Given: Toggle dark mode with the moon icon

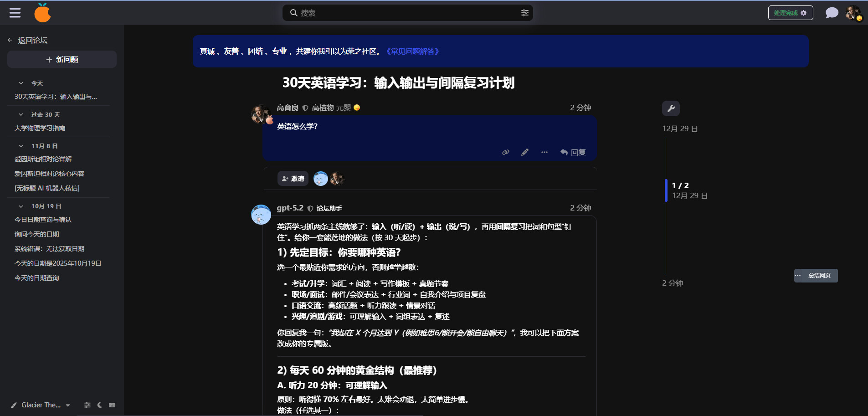Looking at the screenshot, I should [x=100, y=405].
